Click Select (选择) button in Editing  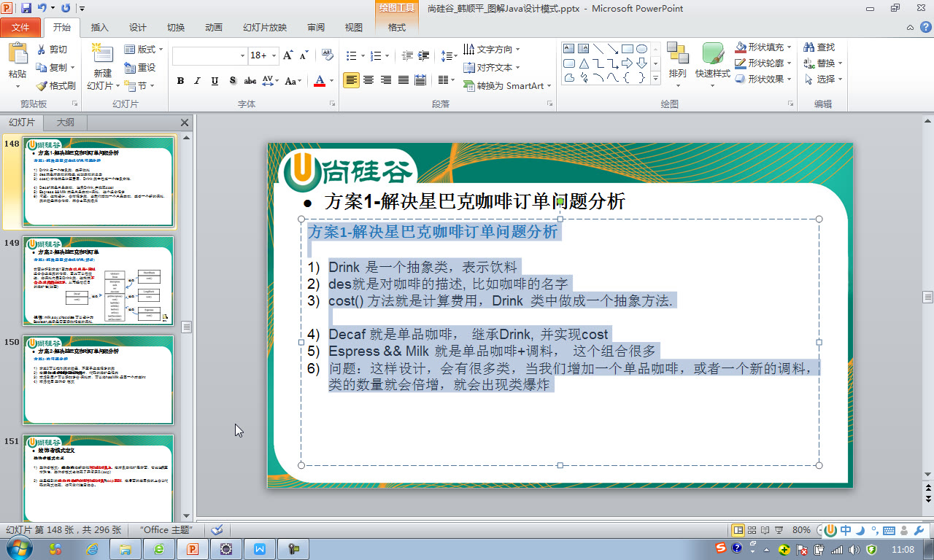[x=823, y=79]
